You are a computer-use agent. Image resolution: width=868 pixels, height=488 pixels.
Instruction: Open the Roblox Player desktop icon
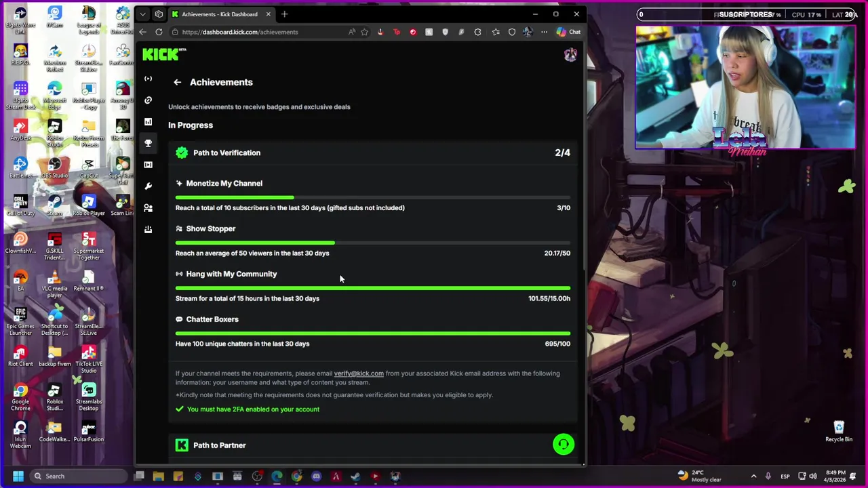(89, 205)
